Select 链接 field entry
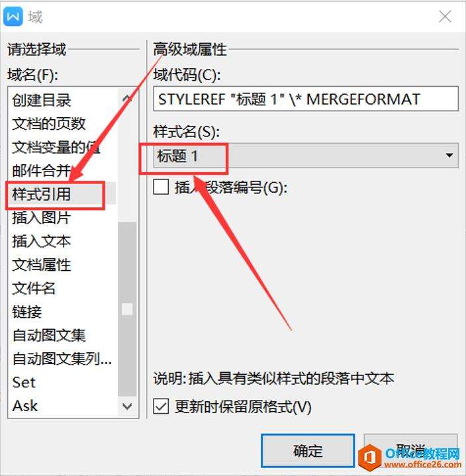The width and height of the screenshot is (466, 476). (62, 312)
